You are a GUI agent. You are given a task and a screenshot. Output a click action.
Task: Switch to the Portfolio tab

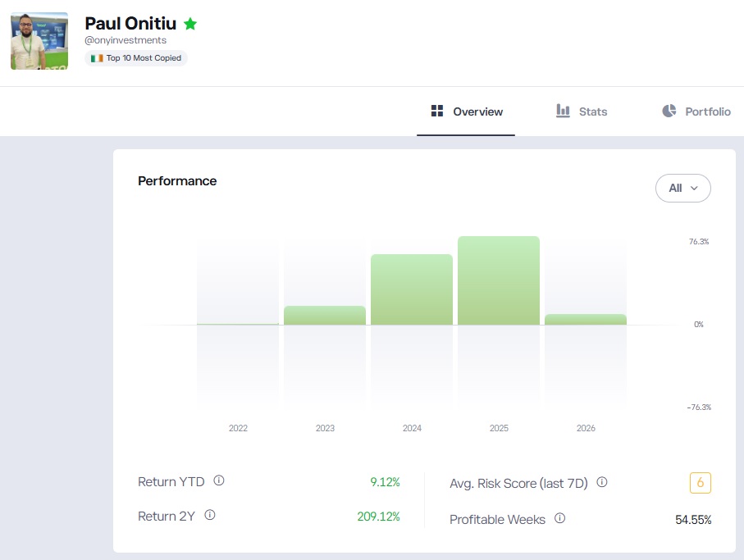(695, 111)
